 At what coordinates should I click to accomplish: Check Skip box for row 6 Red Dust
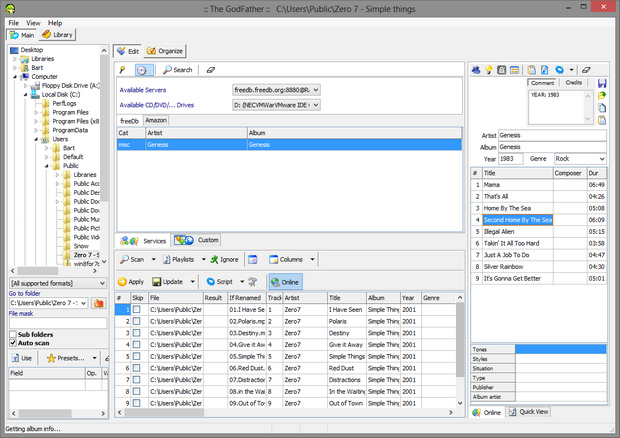[136, 368]
